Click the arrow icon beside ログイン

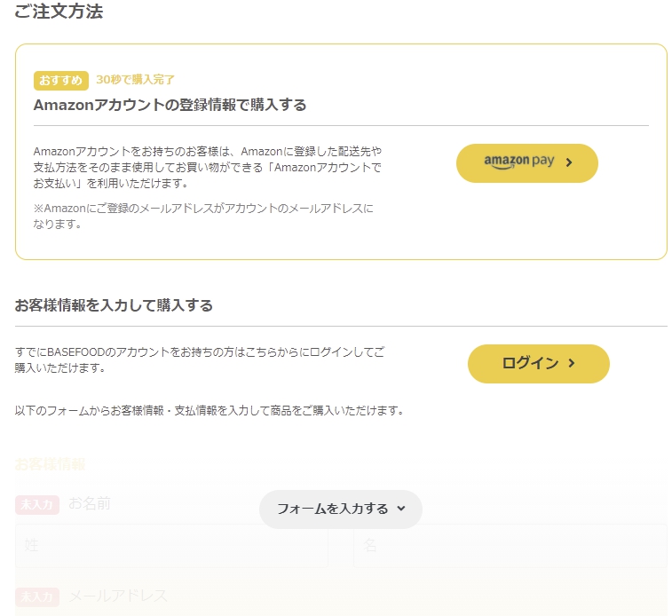(x=572, y=363)
